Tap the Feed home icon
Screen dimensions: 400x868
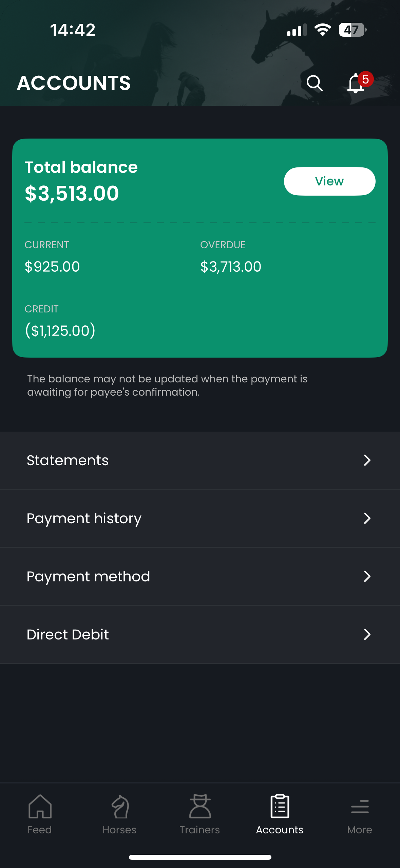[x=40, y=807]
